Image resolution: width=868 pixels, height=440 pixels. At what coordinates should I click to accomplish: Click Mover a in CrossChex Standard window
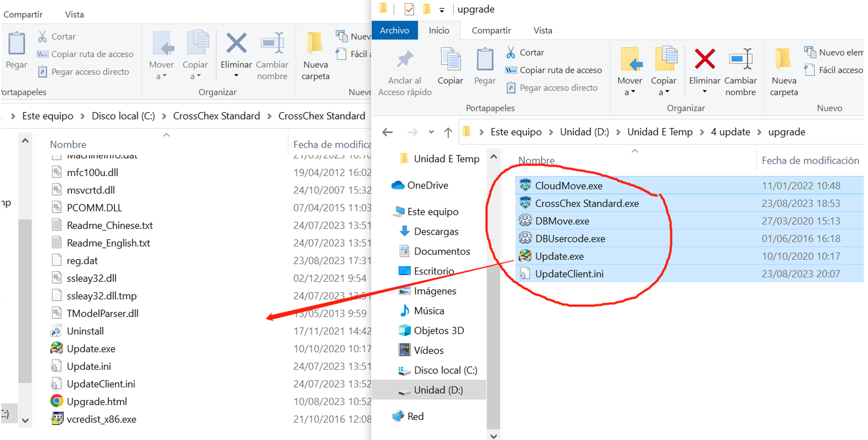(161, 55)
